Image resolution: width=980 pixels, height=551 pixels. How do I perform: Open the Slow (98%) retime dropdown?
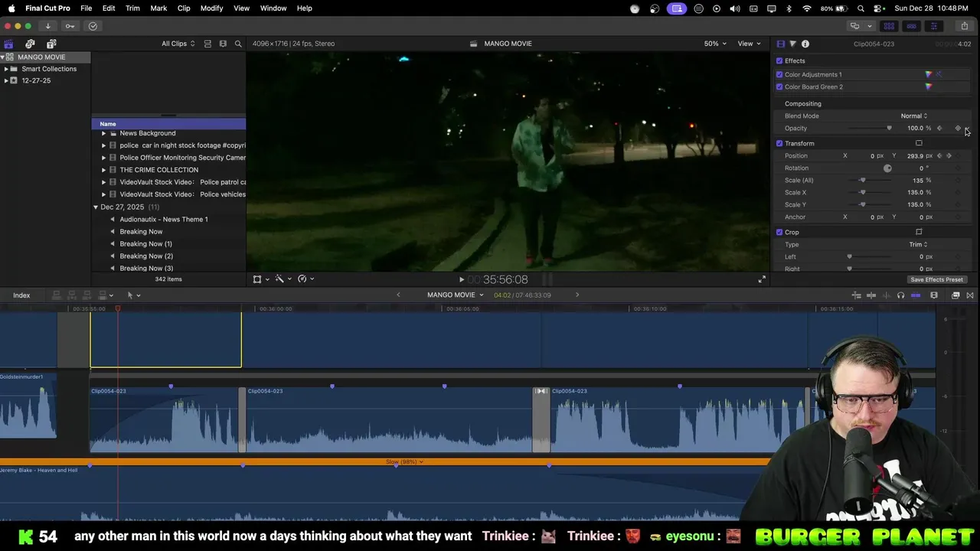tap(404, 461)
